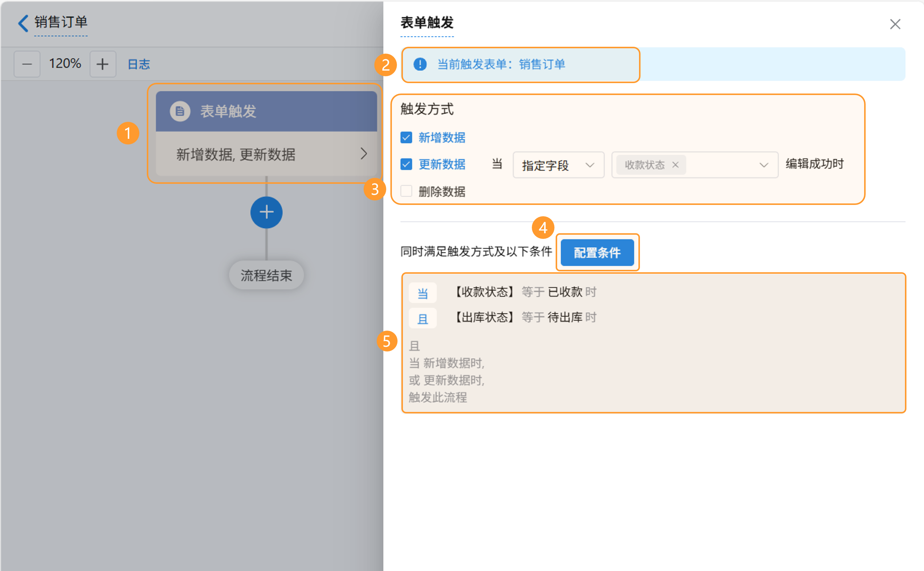Uncheck the 新增数据 checkbox
The height and width of the screenshot is (571, 924).
pos(406,138)
